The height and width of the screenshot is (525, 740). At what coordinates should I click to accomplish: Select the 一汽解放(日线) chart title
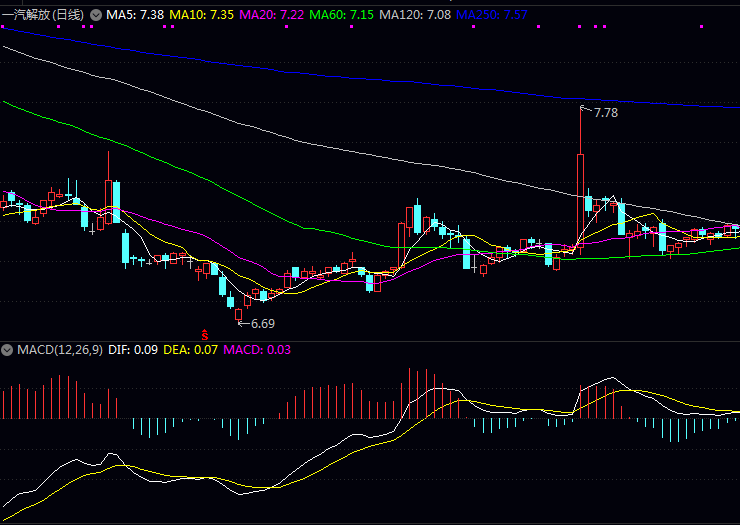[43, 16]
